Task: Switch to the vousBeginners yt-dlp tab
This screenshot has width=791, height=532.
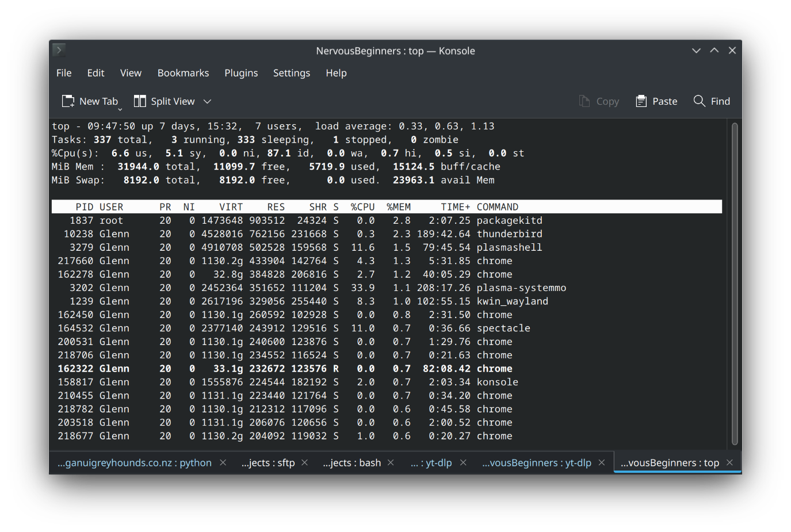Action: (537, 463)
